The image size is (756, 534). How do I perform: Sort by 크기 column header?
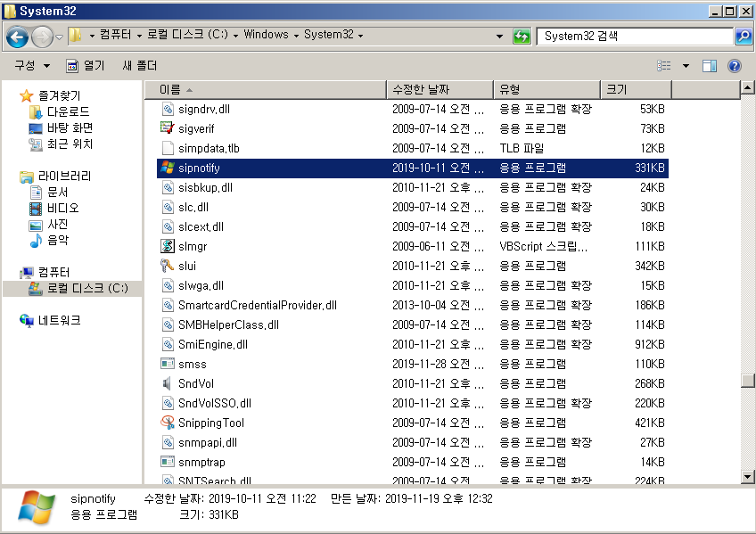tap(637, 90)
